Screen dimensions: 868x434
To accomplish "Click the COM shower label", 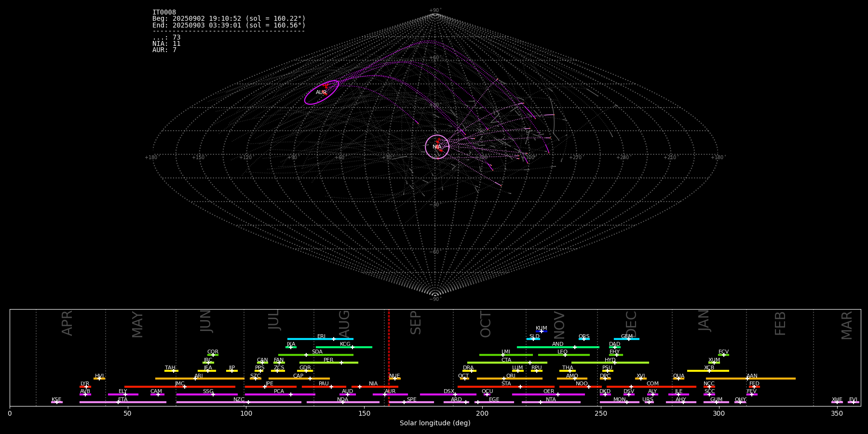I will click(x=652, y=384).
